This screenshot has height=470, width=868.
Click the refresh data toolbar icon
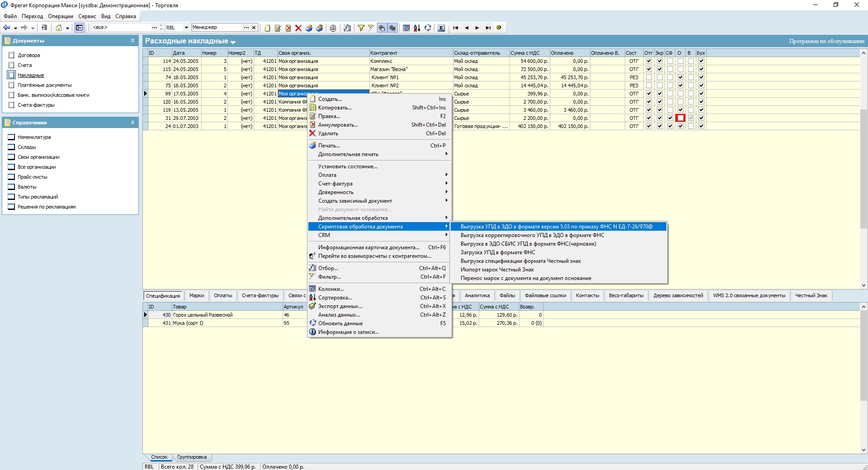[x=428, y=28]
